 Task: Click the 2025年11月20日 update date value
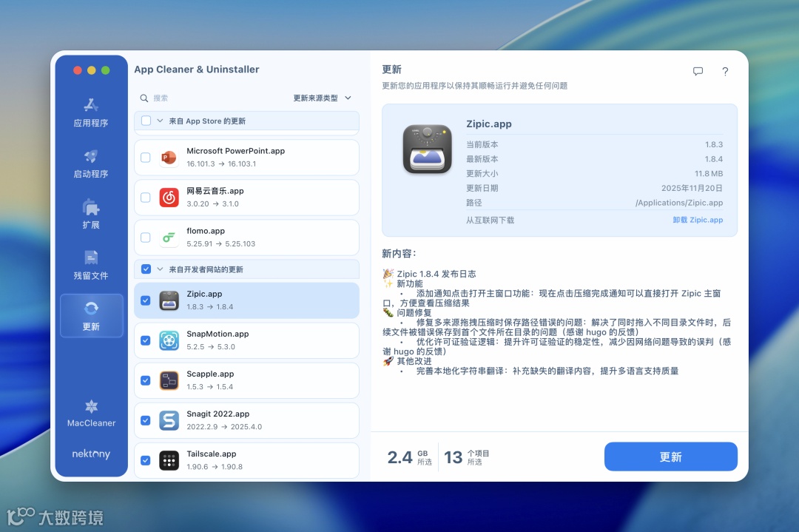point(692,188)
